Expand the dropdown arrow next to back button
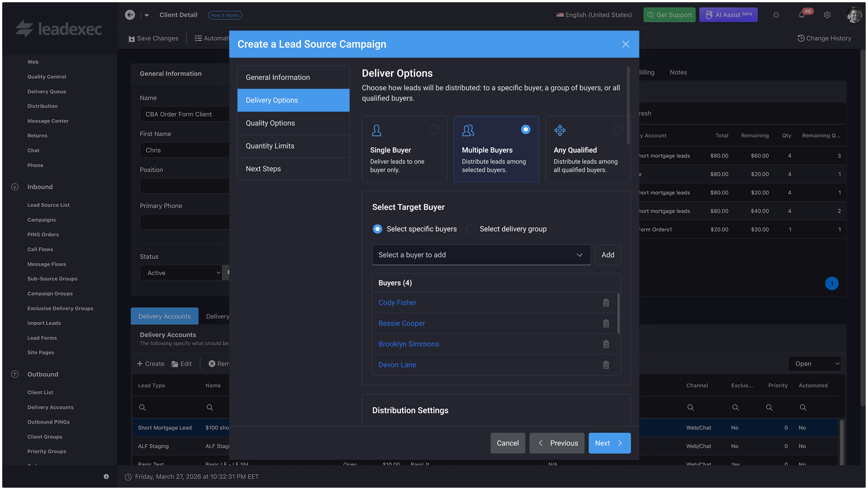The width and height of the screenshot is (868, 490). pos(147,15)
